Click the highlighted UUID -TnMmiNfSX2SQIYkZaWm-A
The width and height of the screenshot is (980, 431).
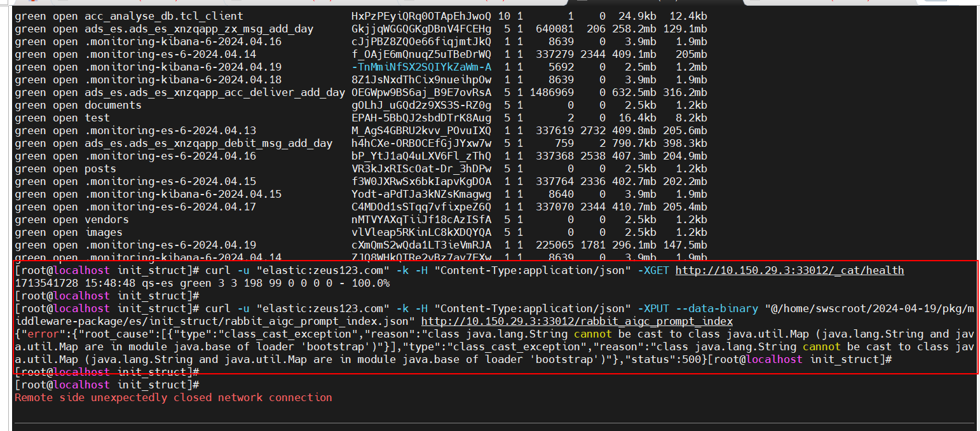click(x=421, y=67)
